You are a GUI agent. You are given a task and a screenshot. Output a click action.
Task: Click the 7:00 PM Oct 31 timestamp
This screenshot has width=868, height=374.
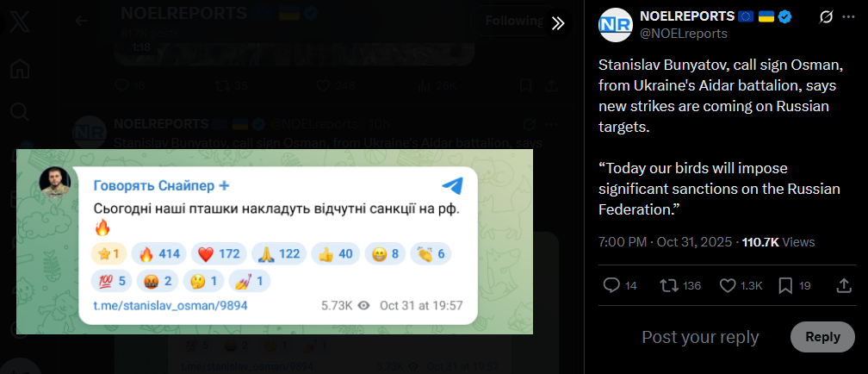(666, 242)
